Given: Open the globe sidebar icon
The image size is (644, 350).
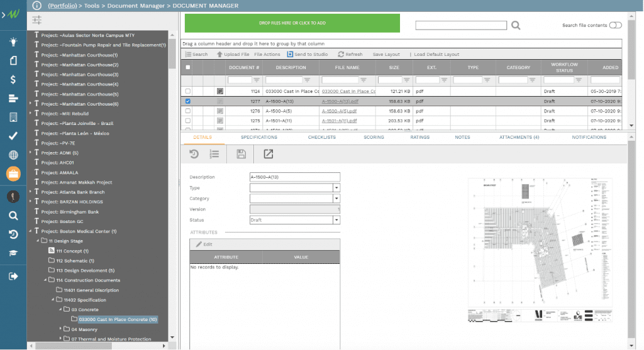Looking at the screenshot, I should [x=13, y=155].
